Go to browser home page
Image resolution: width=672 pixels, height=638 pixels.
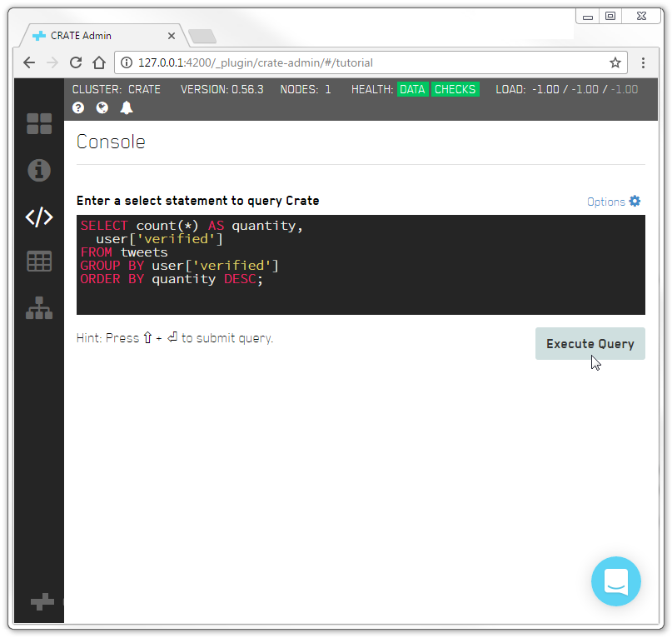tap(99, 62)
